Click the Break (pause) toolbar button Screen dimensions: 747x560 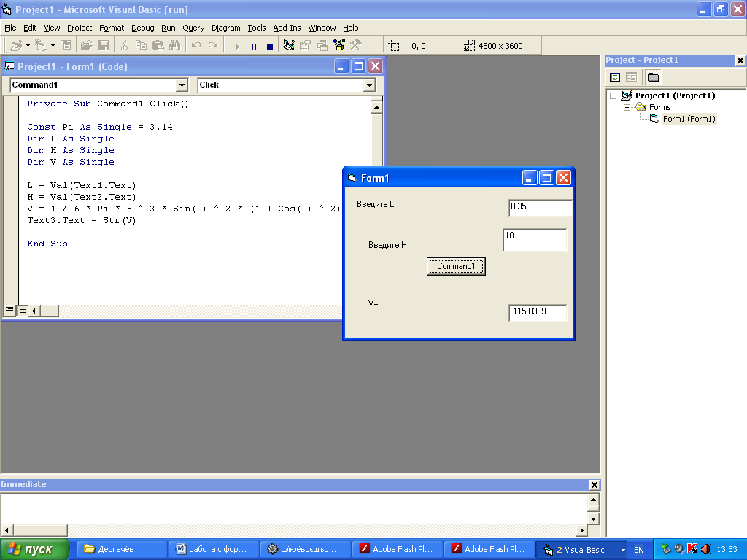coord(254,46)
